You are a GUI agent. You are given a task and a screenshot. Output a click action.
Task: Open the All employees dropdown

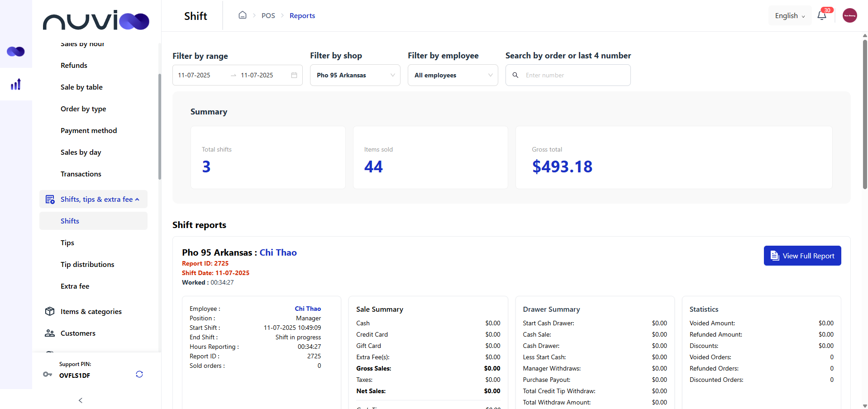[453, 75]
